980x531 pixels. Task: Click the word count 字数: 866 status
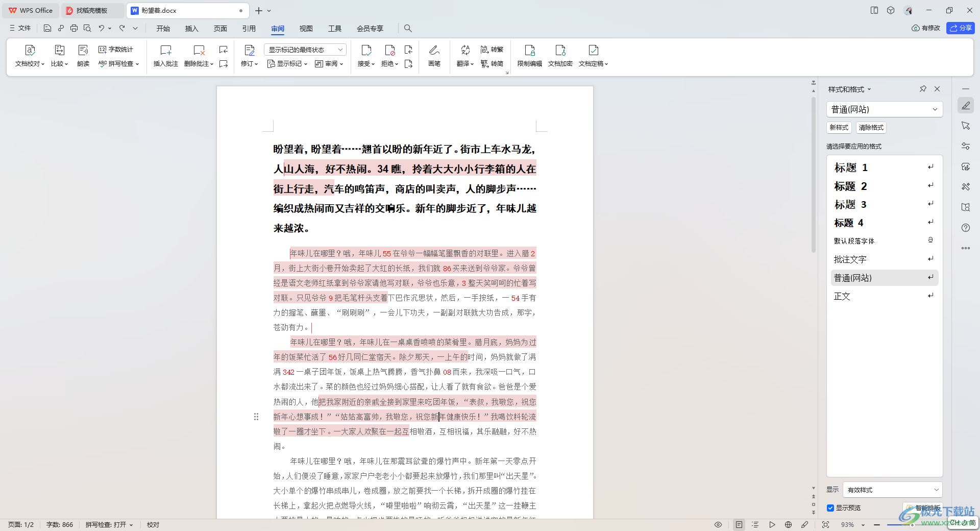pyautogui.click(x=60, y=524)
